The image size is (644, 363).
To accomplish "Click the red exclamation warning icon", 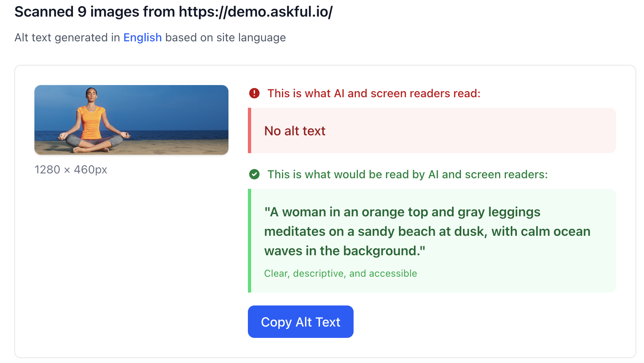I will tap(254, 93).
